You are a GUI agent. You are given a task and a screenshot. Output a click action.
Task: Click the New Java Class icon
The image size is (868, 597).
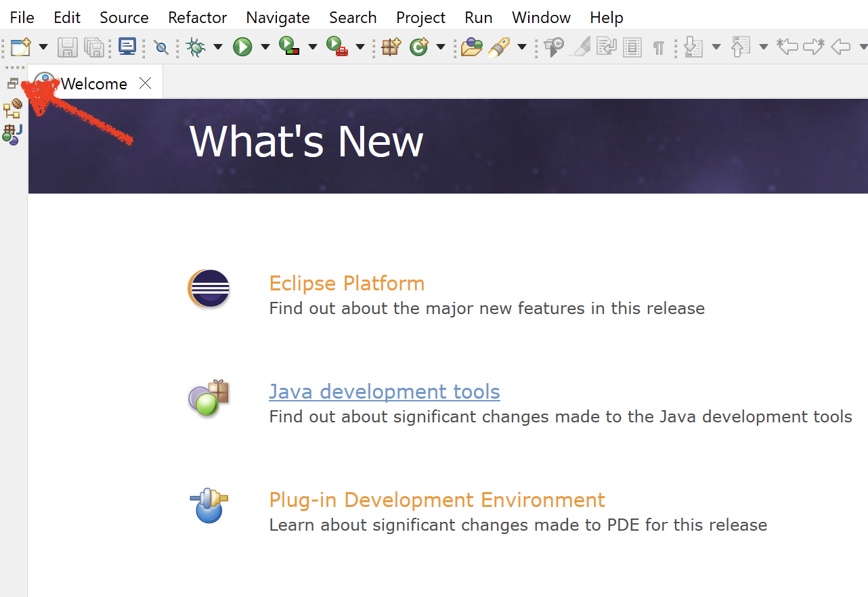[419, 47]
